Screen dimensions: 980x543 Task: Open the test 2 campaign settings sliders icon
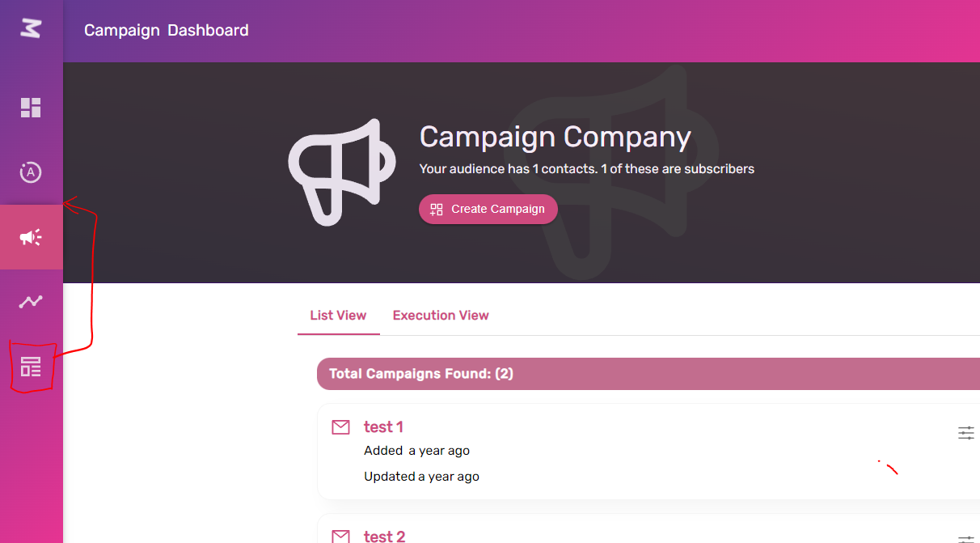pos(966,538)
